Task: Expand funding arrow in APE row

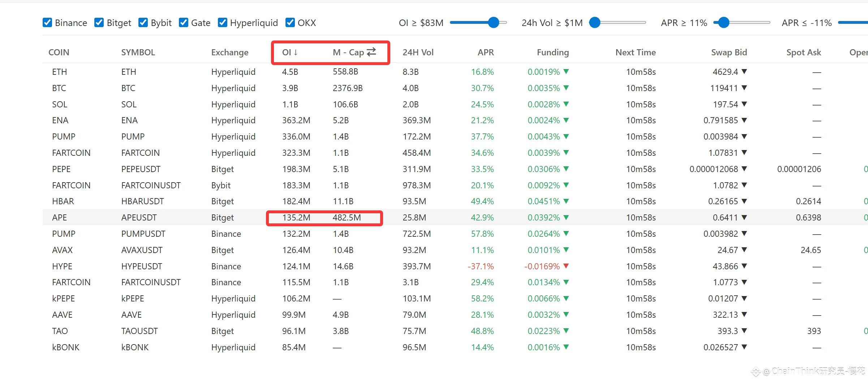Action: click(566, 217)
